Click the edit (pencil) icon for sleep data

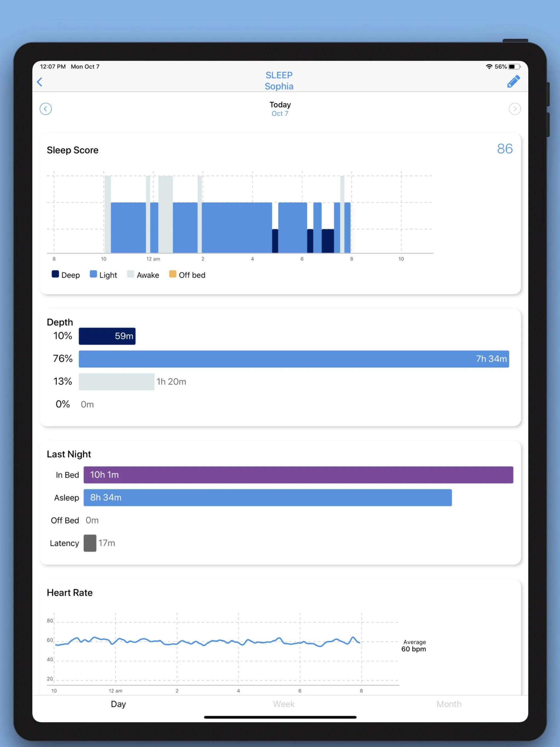(x=512, y=82)
